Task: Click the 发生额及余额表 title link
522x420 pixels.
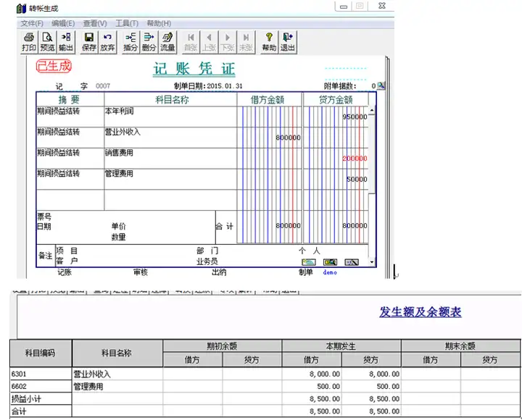Action: [x=420, y=312]
